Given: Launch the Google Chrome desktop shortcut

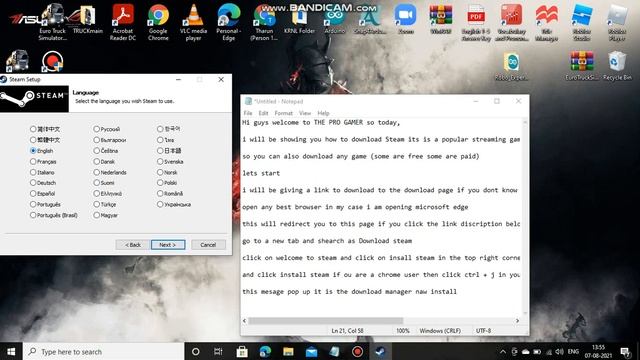Looking at the screenshot, I should tap(158, 22).
